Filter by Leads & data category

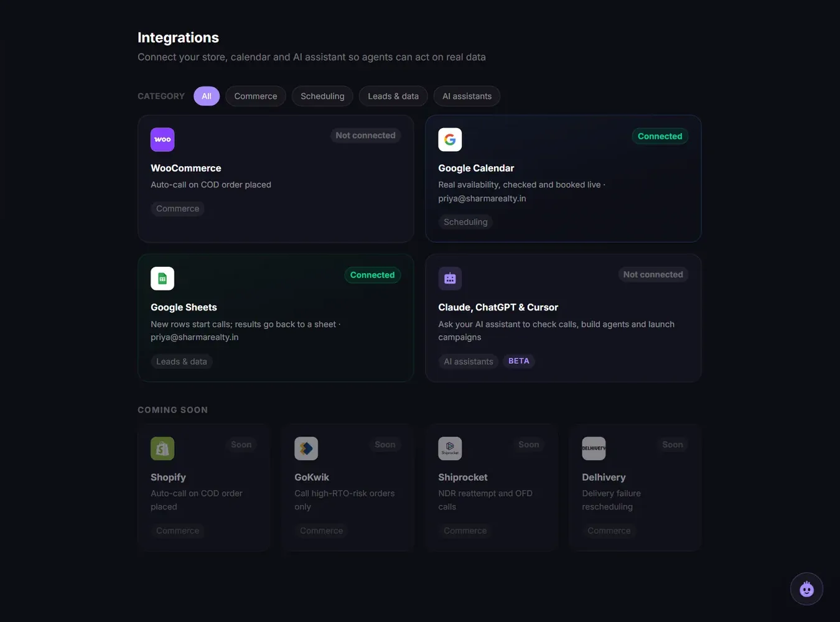[393, 96]
